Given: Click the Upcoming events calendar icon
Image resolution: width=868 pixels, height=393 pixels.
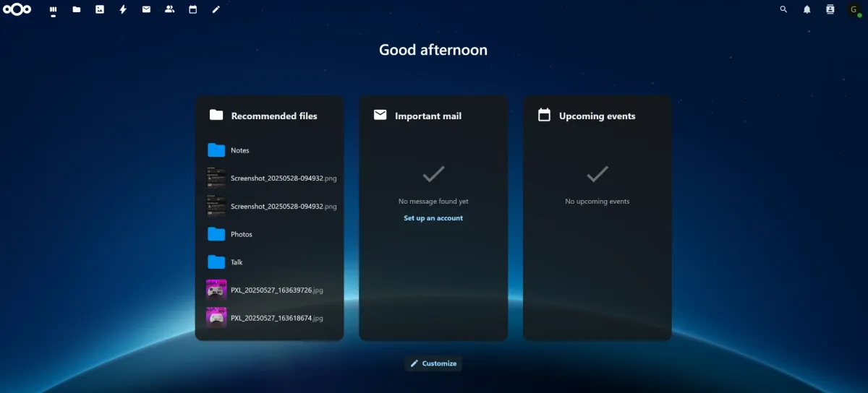Looking at the screenshot, I should click(545, 115).
